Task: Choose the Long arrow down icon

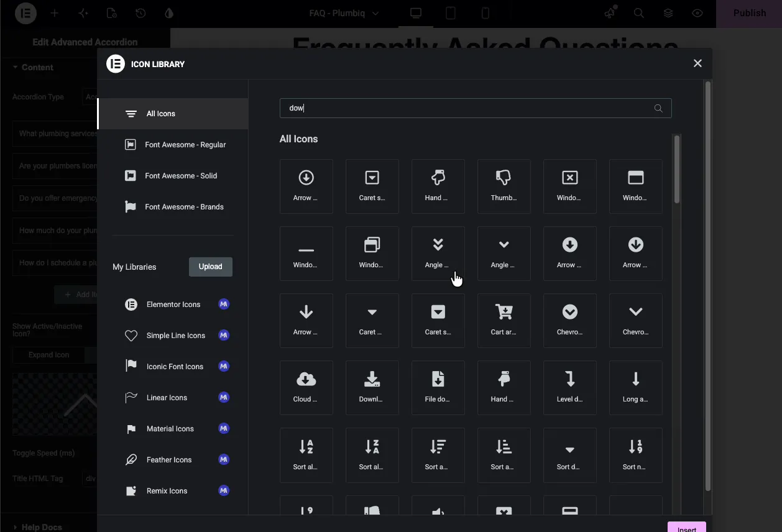Action: coord(635,388)
